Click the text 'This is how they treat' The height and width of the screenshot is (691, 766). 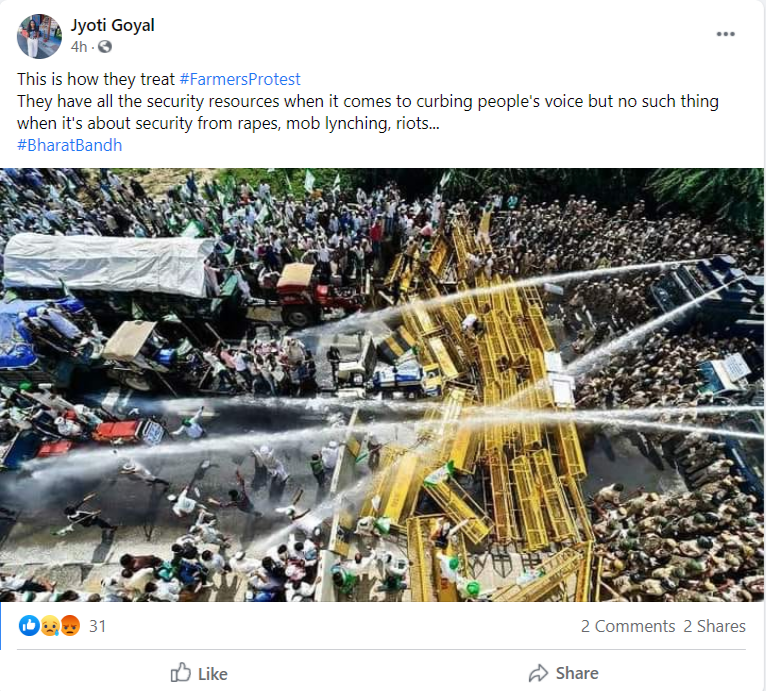(x=96, y=79)
